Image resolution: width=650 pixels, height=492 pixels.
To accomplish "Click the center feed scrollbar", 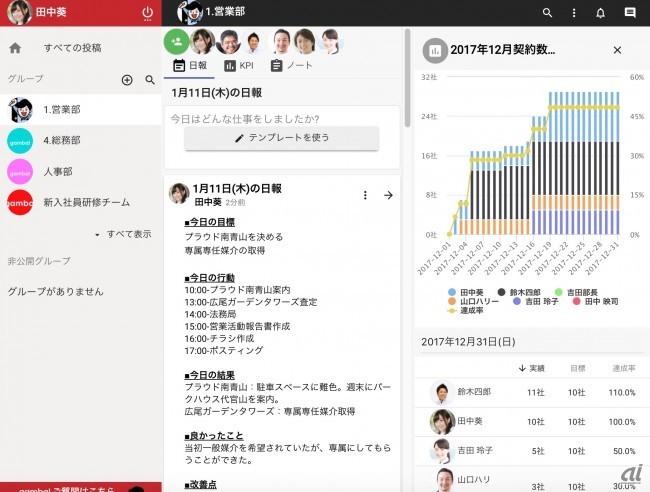I will pos(407,78).
